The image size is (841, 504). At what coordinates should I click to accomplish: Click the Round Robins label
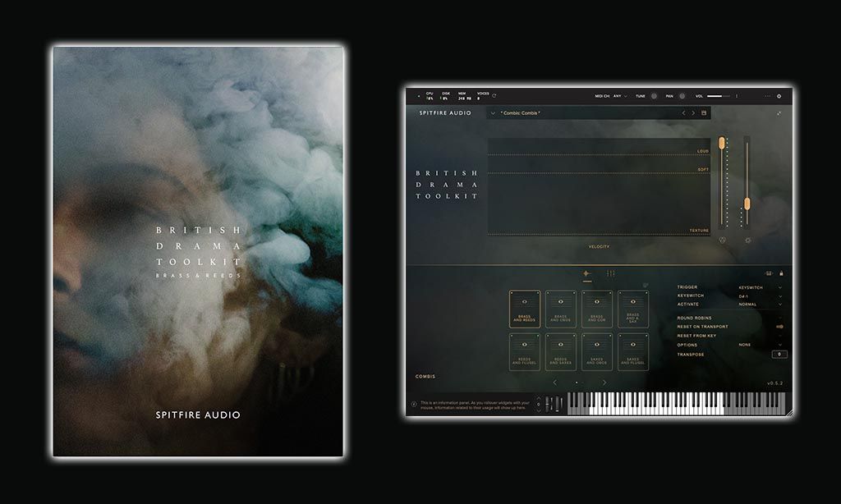(694, 318)
